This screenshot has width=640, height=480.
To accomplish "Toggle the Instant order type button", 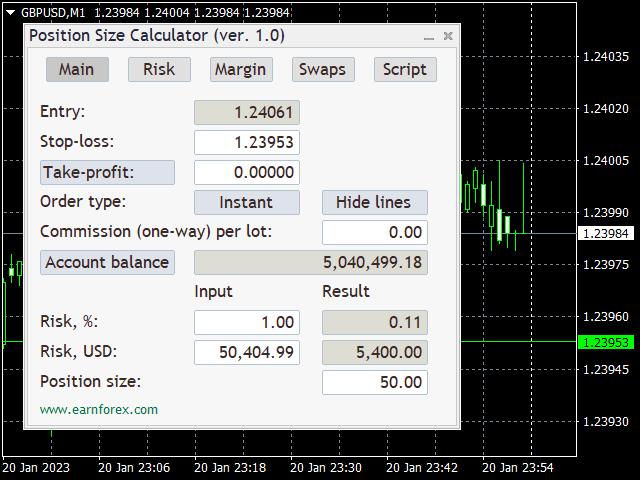I will (x=247, y=202).
